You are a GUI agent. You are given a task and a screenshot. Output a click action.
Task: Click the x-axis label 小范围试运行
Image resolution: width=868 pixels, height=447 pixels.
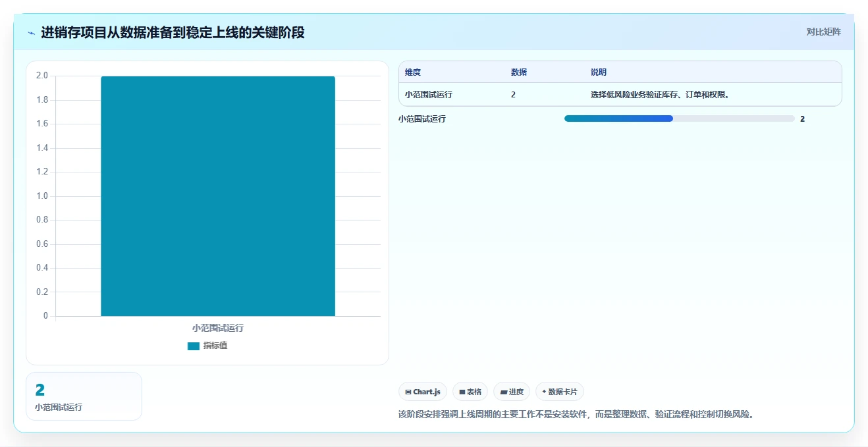tap(218, 328)
